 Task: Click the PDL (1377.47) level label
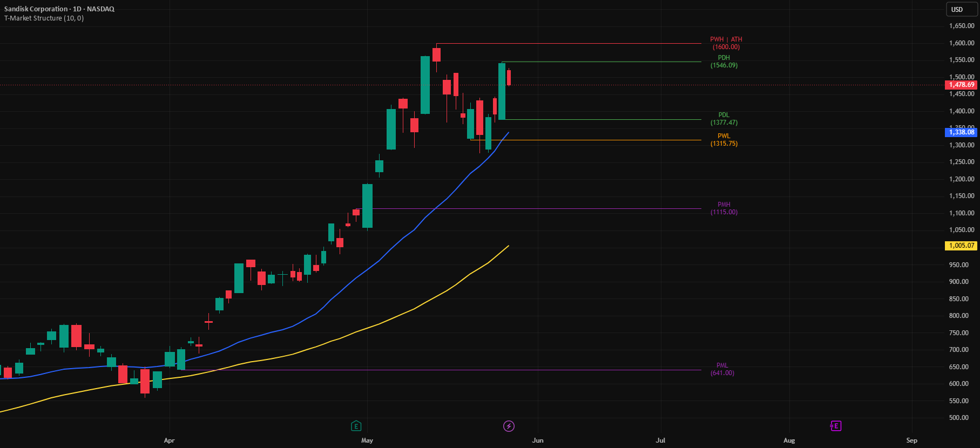(x=724, y=119)
